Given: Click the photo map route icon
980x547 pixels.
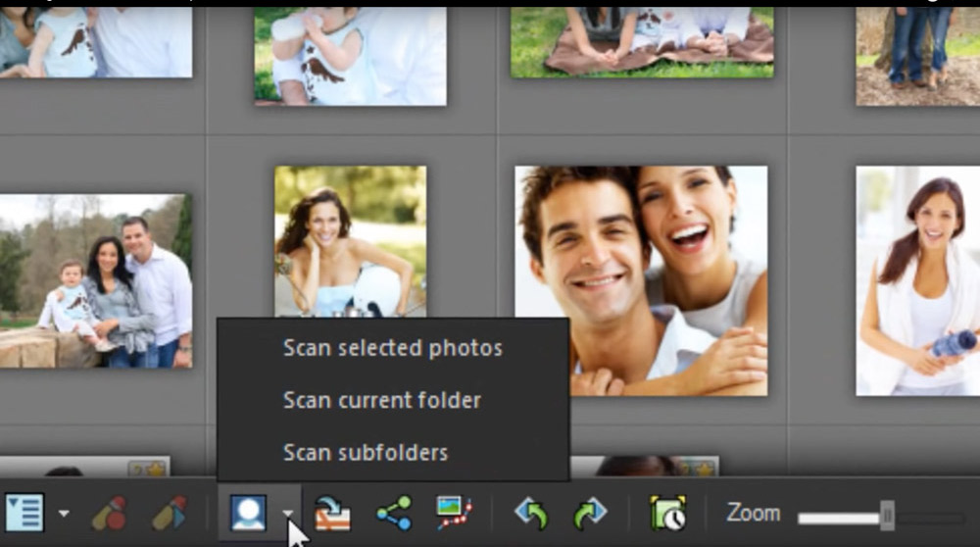Looking at the screenshot, I should 455,514.
